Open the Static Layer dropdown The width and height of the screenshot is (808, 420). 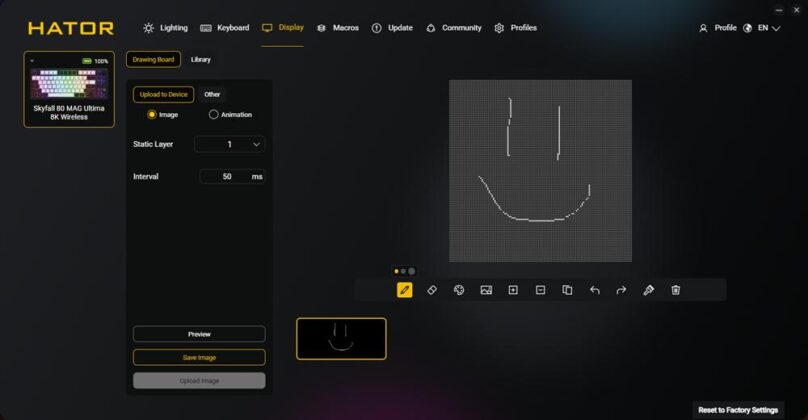coord(230,144)
